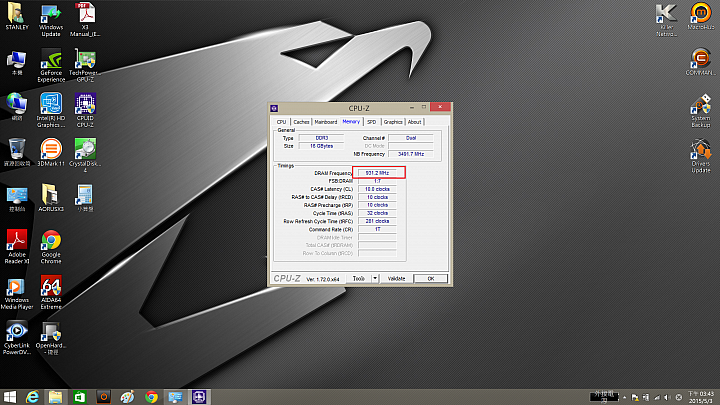Expand the Tools dropdown arrow
The image size is (720, 405).
pyautogui.click(x=375, y=278)
